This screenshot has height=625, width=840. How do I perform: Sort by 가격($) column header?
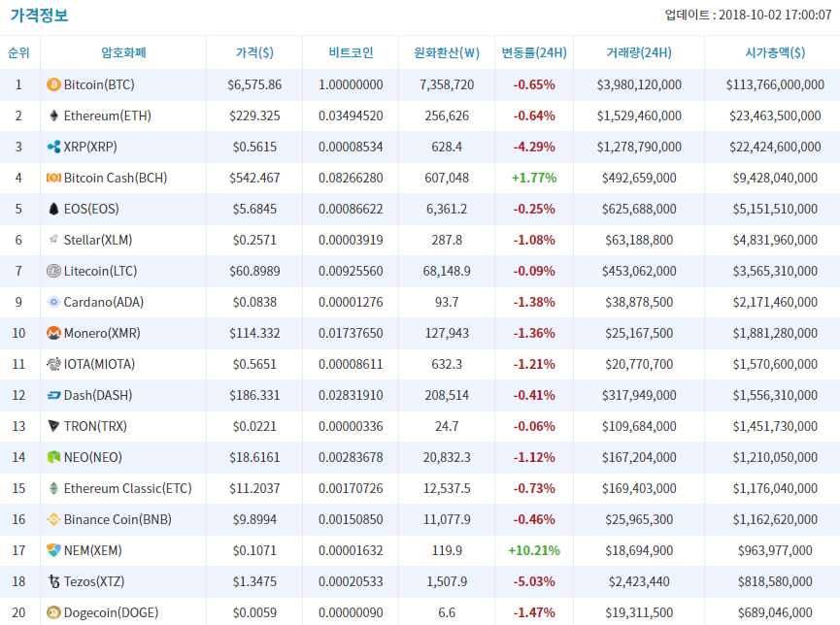point(254,52)
